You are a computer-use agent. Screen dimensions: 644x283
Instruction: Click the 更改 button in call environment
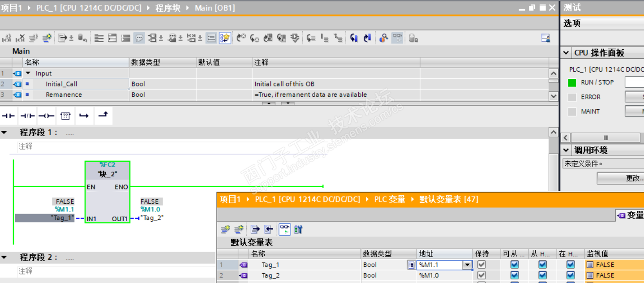pyautogui.click(x=620, y=178)
